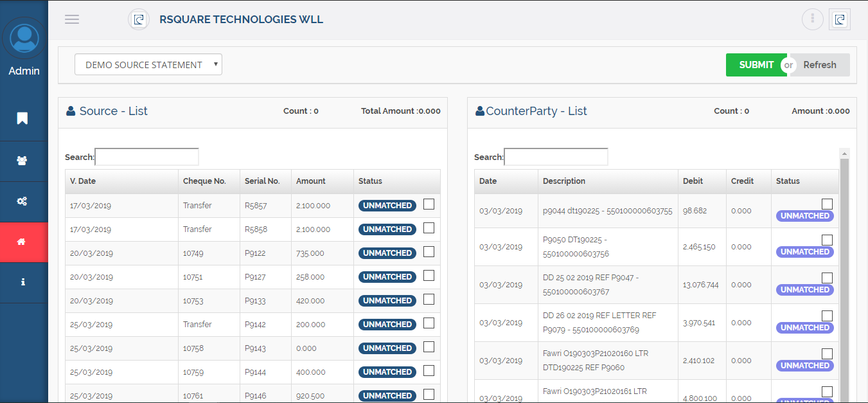This screenshot has height=403, width=868.
Task: Tick checkbox for serial R5857 row
Action: (429, 204)
